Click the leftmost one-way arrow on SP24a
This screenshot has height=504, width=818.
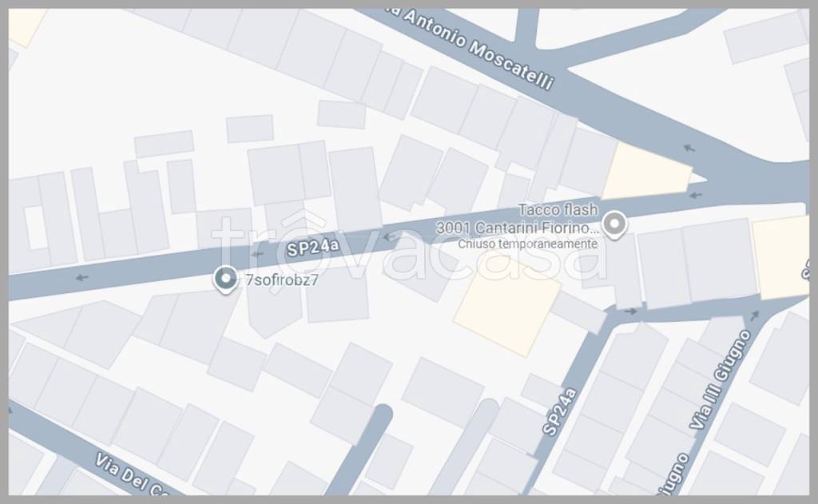click(81, 278)
